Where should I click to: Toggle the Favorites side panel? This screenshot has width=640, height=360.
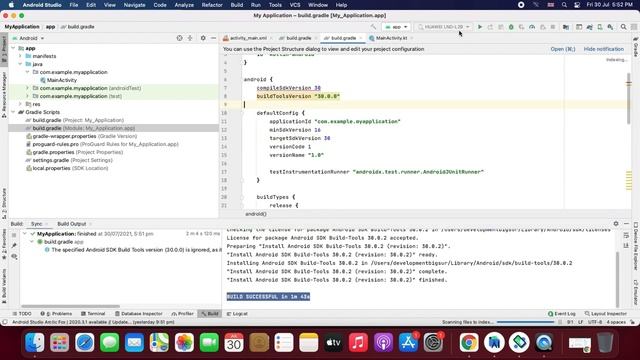tap(4, 244)
